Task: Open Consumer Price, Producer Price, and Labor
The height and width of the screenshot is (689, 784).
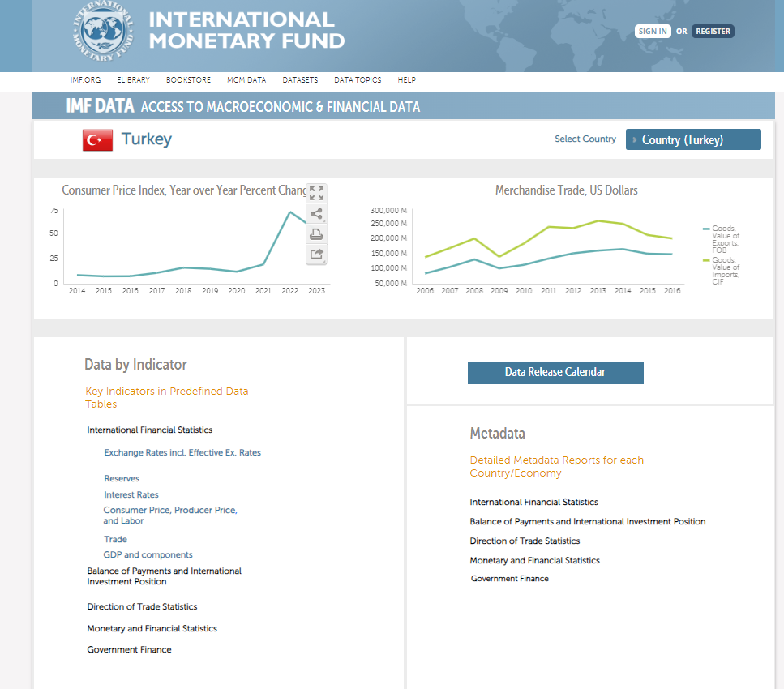Action: point(170,515)
